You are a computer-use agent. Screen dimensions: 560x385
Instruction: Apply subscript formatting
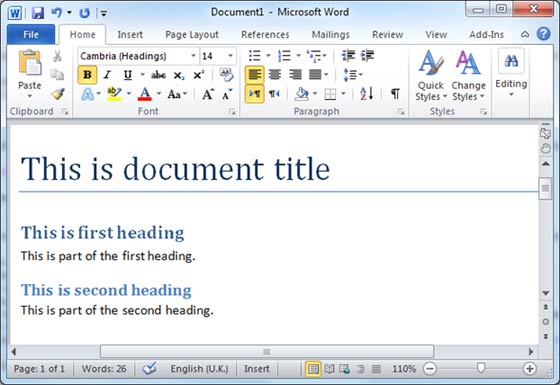point(179,75)
